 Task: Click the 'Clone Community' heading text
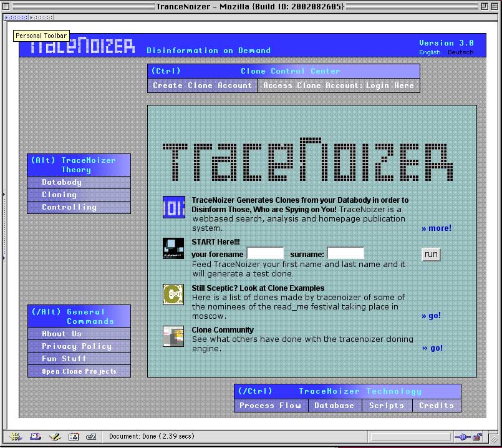[x=223, y=330]
